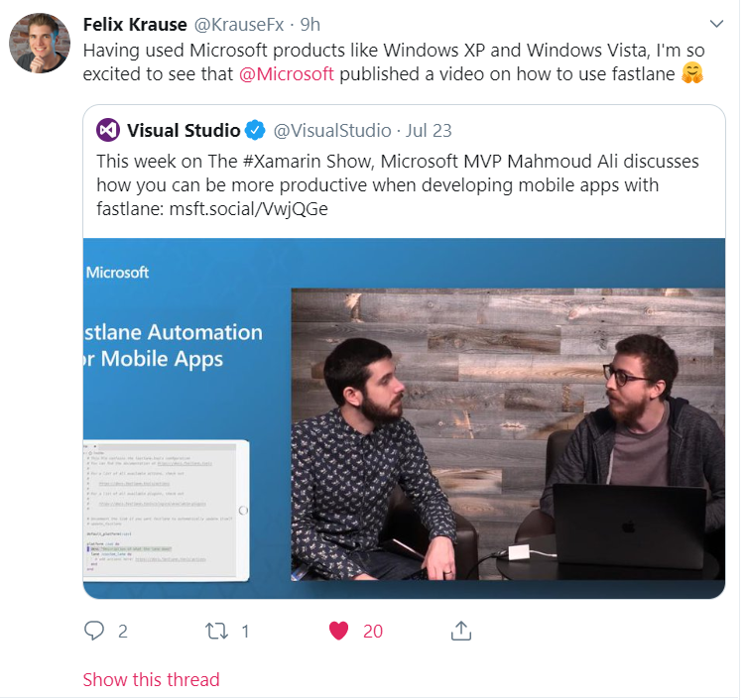The width and height of the screenshot is (747, 700).
Task: Open the @Microsoft mention link
Action: tap(287, 73)
